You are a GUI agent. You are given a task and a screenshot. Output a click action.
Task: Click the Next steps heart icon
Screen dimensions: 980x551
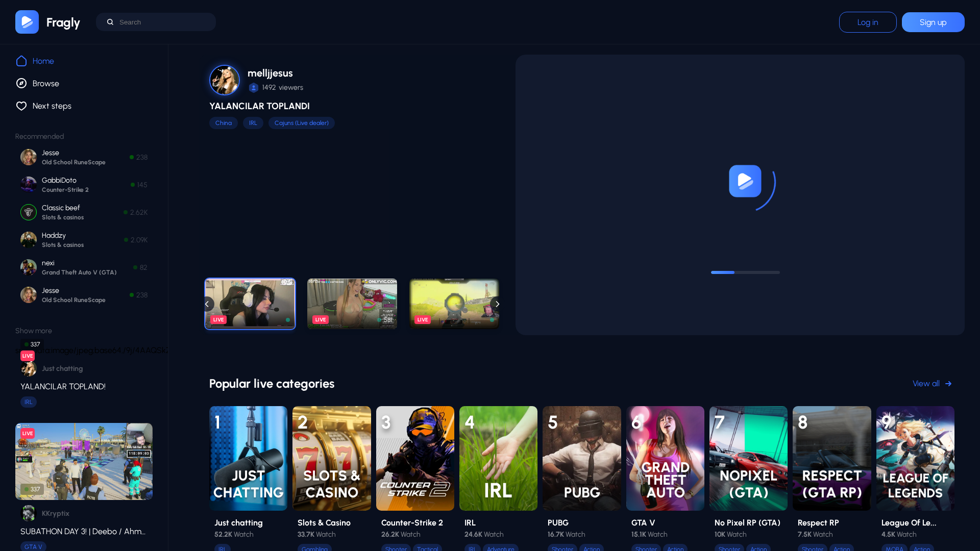tap(21, 106)
